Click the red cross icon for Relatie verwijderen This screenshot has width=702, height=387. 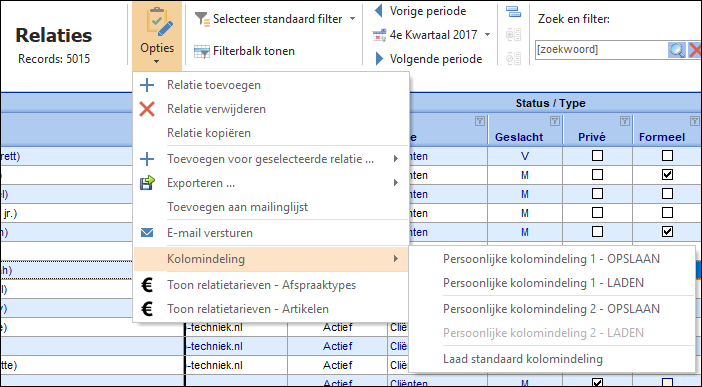coord(147,109)
